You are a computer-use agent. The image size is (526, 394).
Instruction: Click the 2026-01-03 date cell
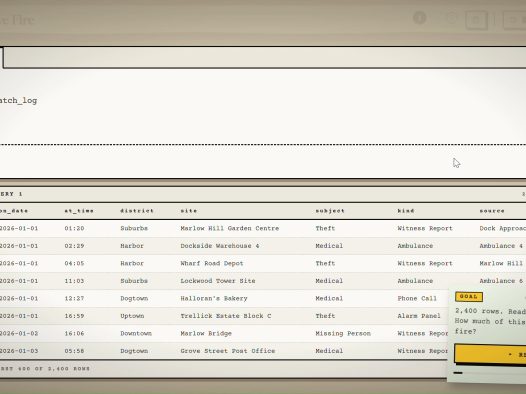coord(19,351)
